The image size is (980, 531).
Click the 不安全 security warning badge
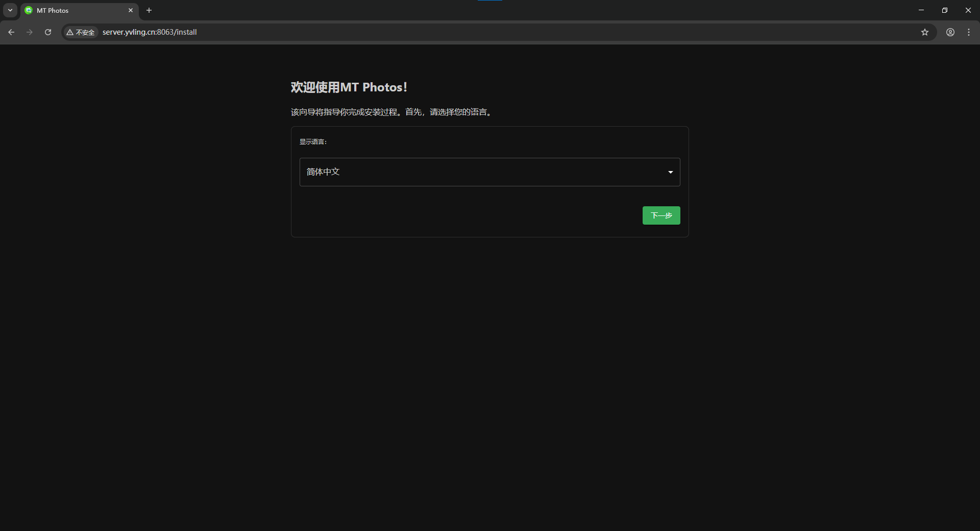(x=81, y=32)
